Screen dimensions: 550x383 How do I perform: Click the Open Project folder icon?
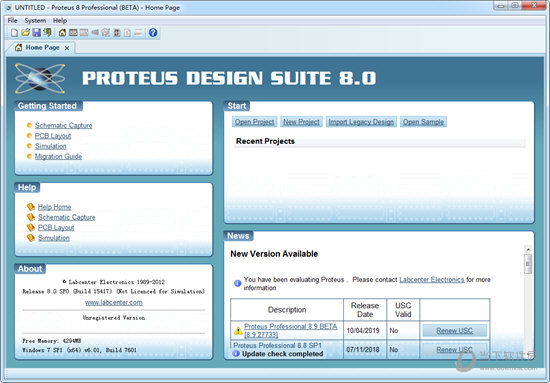[x=25, y=33]
